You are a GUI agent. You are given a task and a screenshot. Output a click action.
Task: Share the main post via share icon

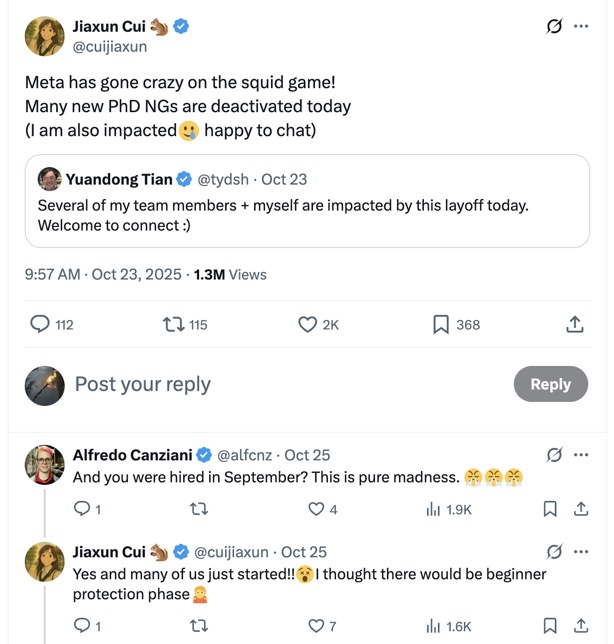575,324
